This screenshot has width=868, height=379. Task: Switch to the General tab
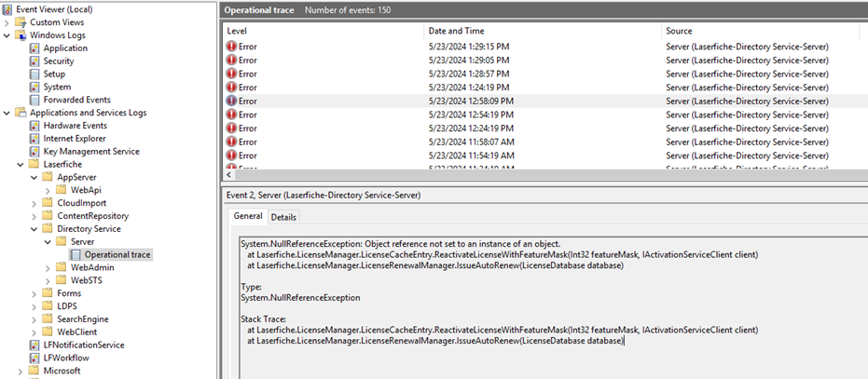(x=247, y=216)
